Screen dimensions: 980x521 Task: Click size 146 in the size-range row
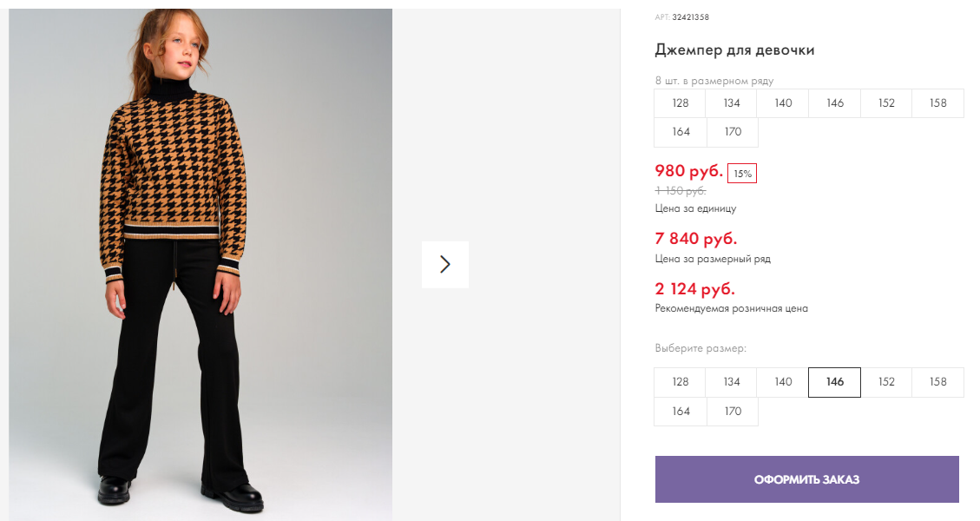[834, 103]
